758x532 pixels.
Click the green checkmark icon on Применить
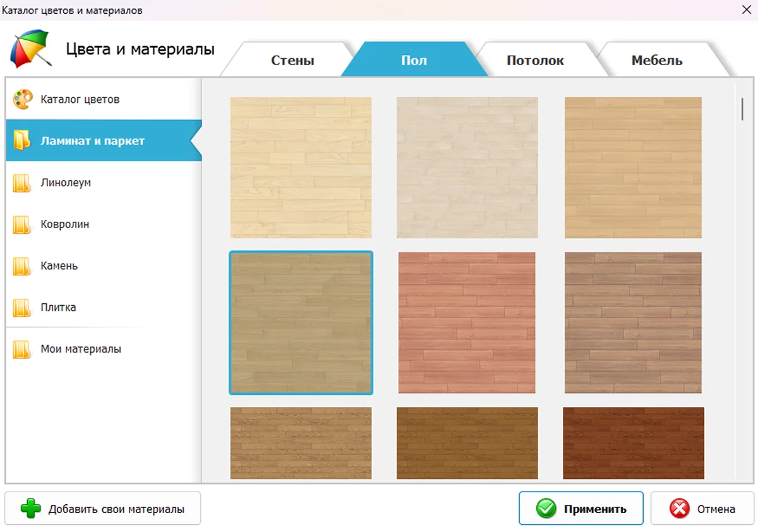coord(546,509)
